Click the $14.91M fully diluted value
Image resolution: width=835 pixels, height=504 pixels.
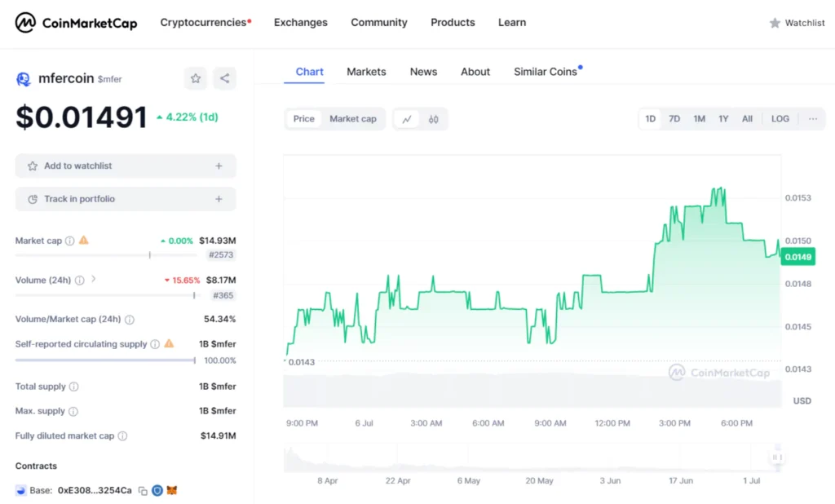click(219, 435)
